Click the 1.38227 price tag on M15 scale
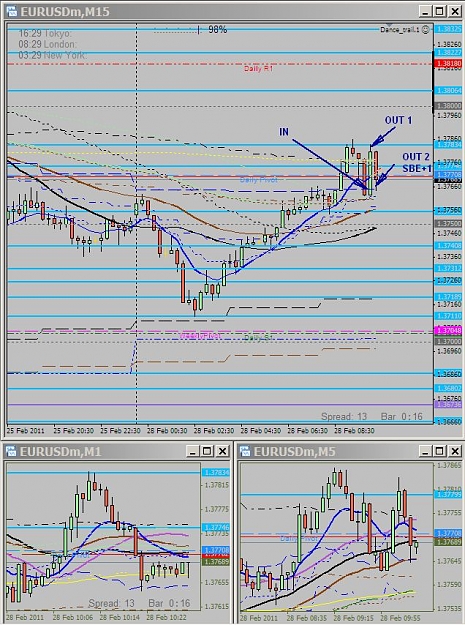The image size is (465, 625). 448,53
